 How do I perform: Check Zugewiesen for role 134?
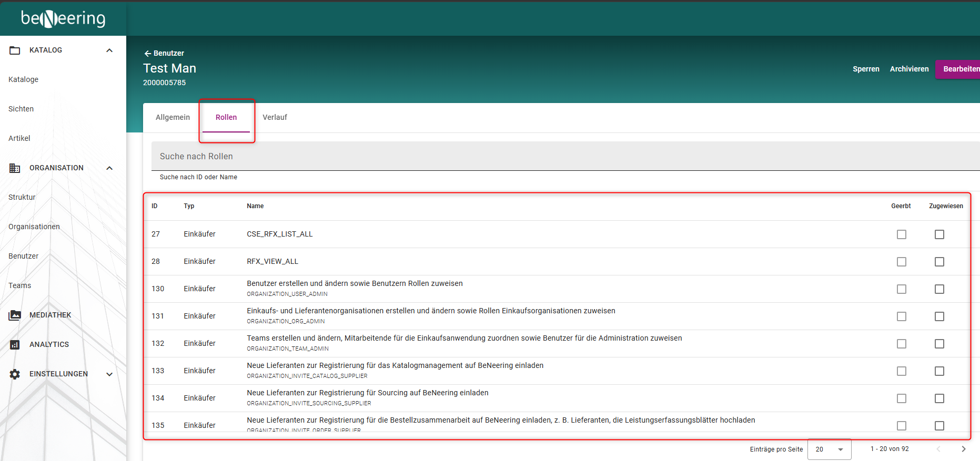point(939,398)
